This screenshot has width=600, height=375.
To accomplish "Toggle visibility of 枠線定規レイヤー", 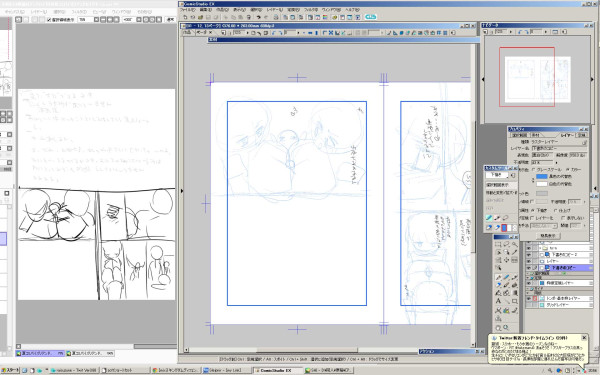I will pos(528,283).
